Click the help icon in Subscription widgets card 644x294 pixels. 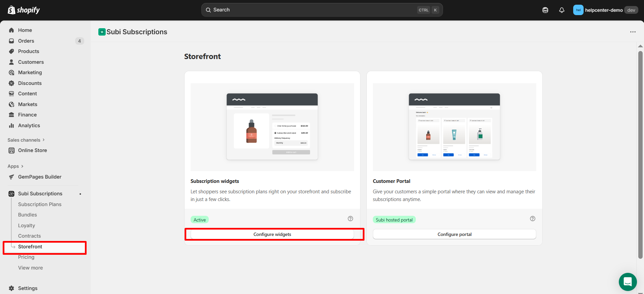click(x=350, y=218)
